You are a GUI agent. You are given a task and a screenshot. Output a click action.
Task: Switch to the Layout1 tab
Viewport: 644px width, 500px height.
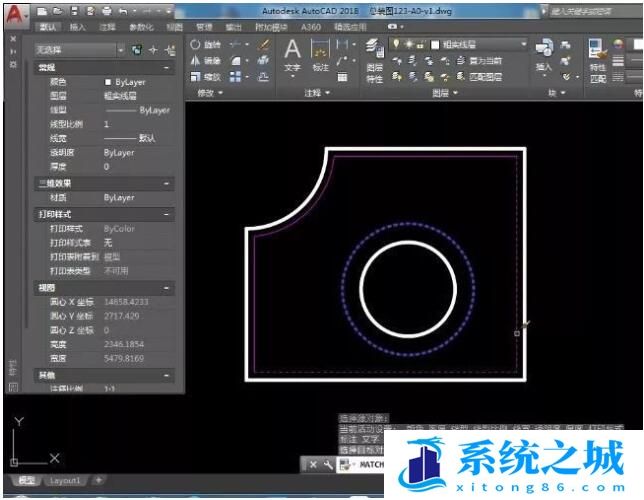pos(64,480)
